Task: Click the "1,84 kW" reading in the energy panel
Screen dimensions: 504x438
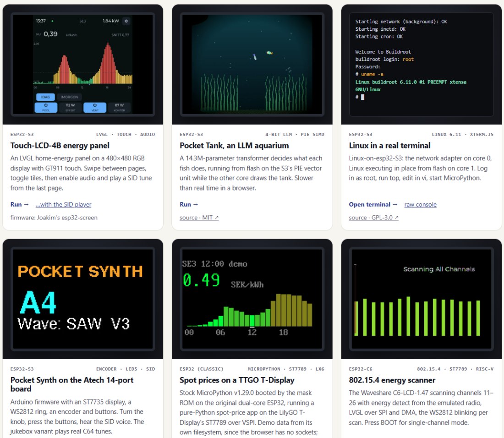Action: point(111,21)
